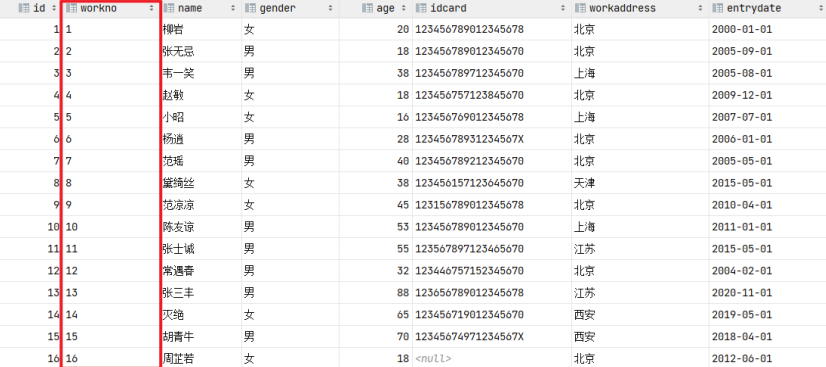Click 上海 in the 韦一笑 row
Viewport: 826px width, 367px height.
(584, 73)
